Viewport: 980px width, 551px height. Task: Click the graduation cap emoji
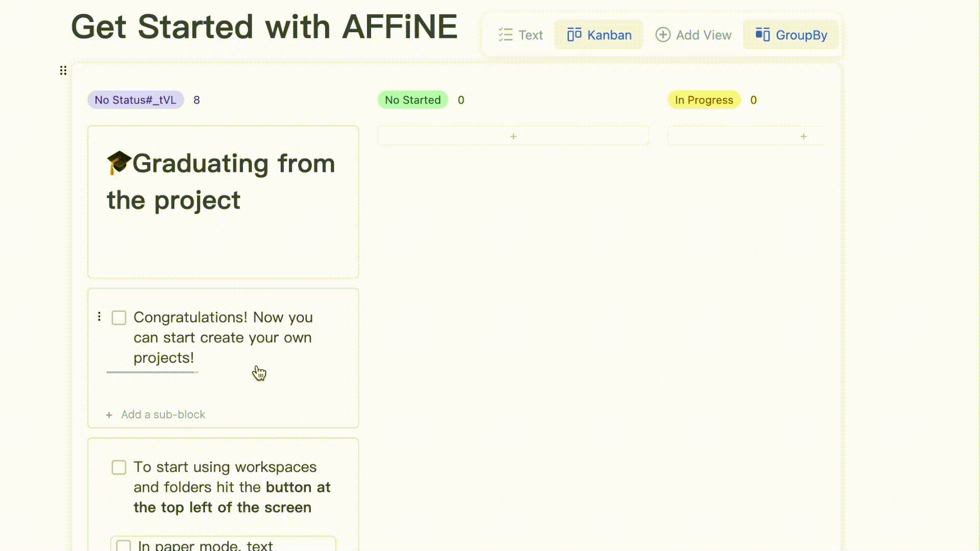[119, 163]
